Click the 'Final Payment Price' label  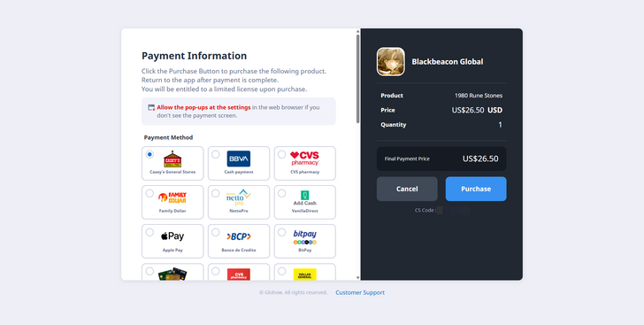point(407,159)
